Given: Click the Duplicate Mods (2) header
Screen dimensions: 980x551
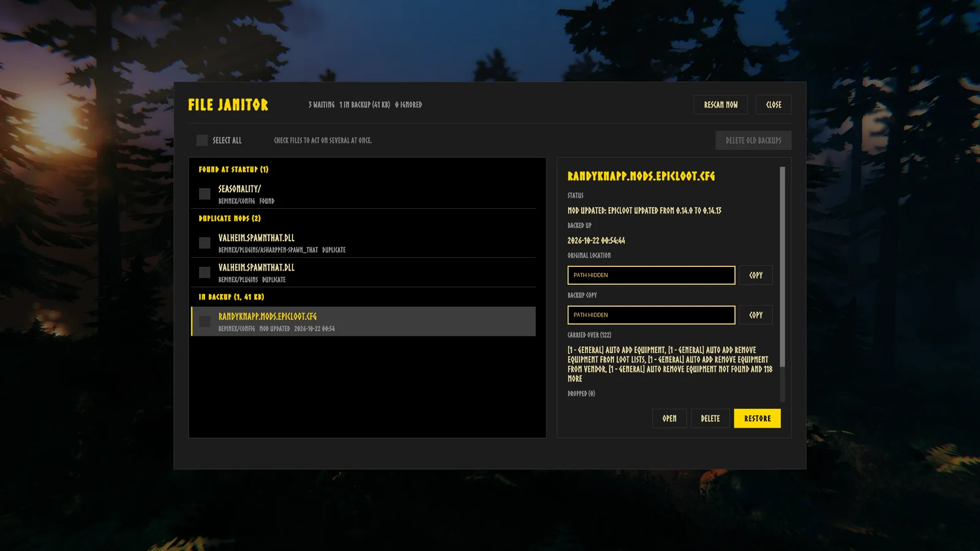Looking at the screenshot, I should pyautogui.click(x=230, y=219).
